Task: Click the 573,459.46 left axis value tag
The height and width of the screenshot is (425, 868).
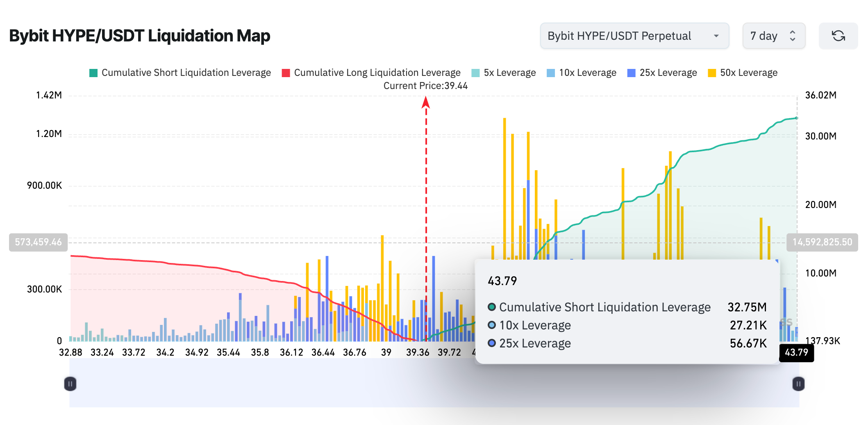Action: [38, 242]
